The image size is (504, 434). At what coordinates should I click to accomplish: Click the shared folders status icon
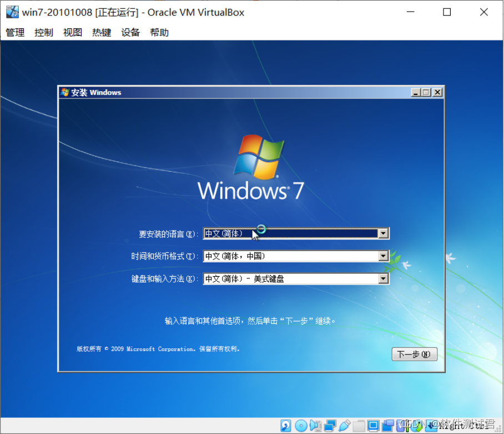click(359, 426)
